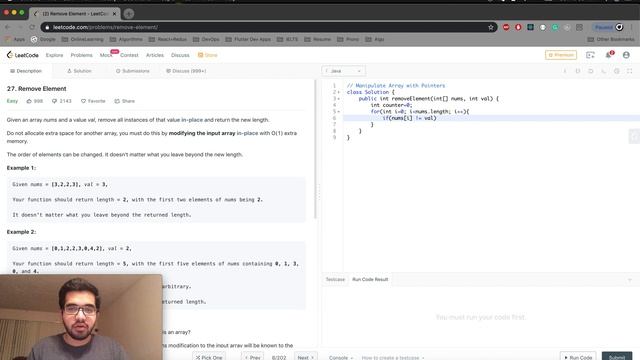Click the LeetCode logo

point(22,55)
